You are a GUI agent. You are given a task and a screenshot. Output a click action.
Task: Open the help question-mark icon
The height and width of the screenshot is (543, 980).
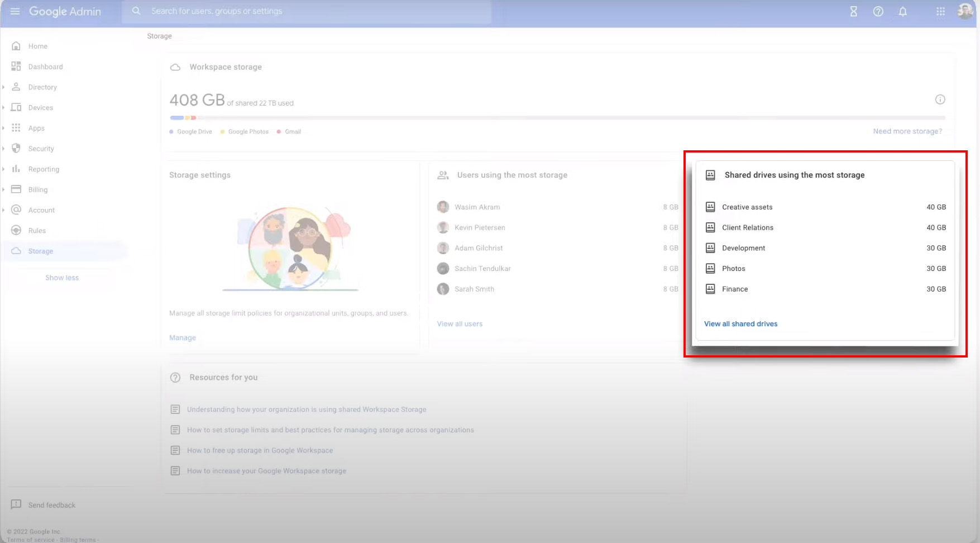pyautogui.click(x=878, y=11)
